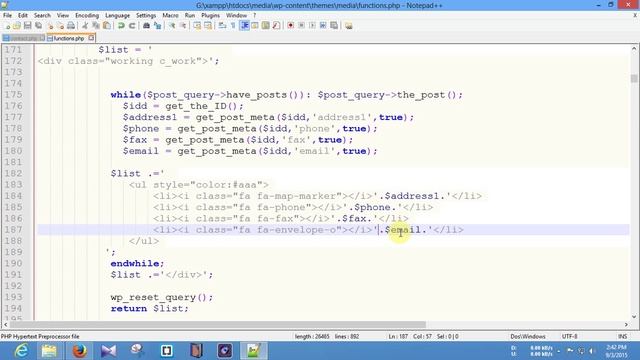Switch to the inactive tab left of functions.php

(x=24, y=38)
